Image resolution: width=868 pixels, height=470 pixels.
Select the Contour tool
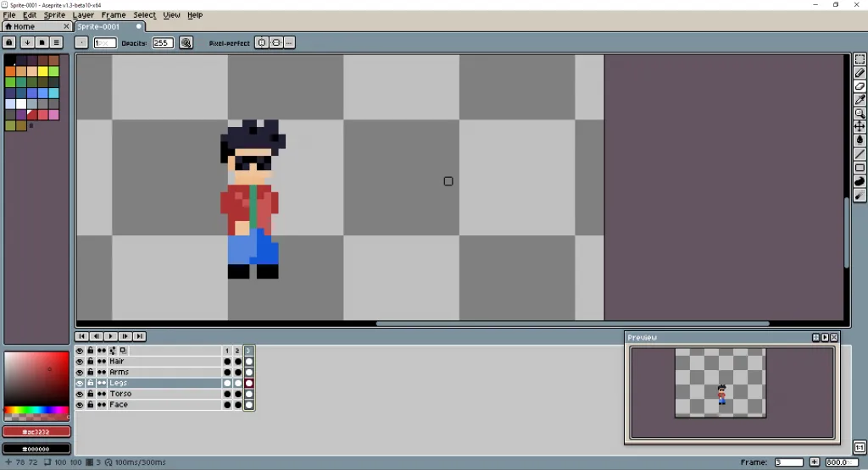click(x=860, y=181)
